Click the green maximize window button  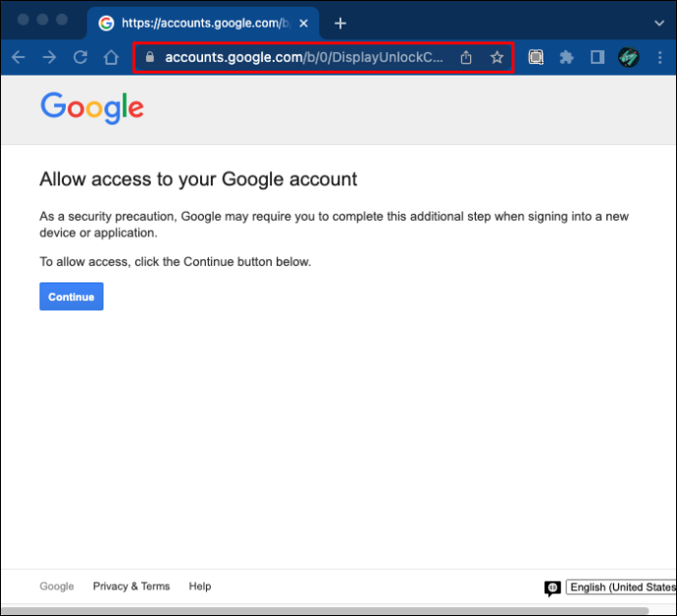62,20
